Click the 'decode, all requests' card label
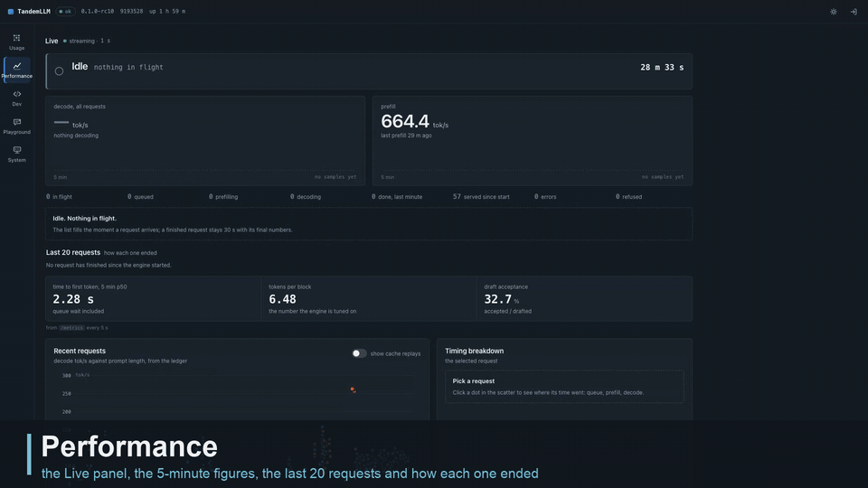The image size is (868, 488). [x=80, y=107]
